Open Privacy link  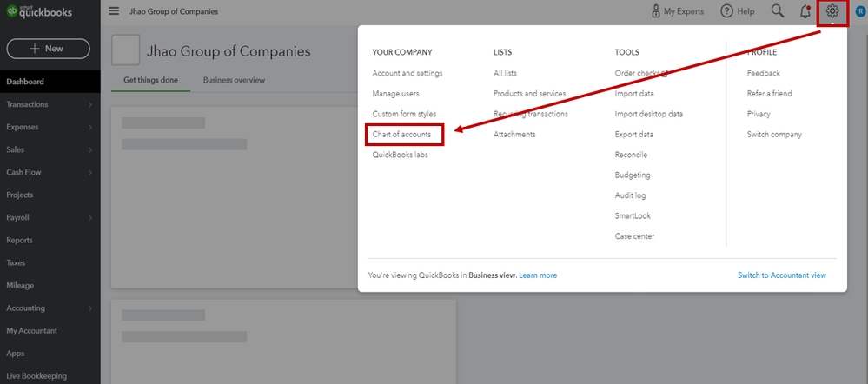759,114
